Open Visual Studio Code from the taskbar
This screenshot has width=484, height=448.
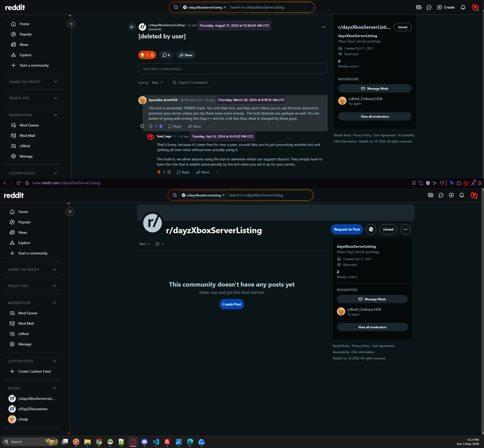point(156,442)
